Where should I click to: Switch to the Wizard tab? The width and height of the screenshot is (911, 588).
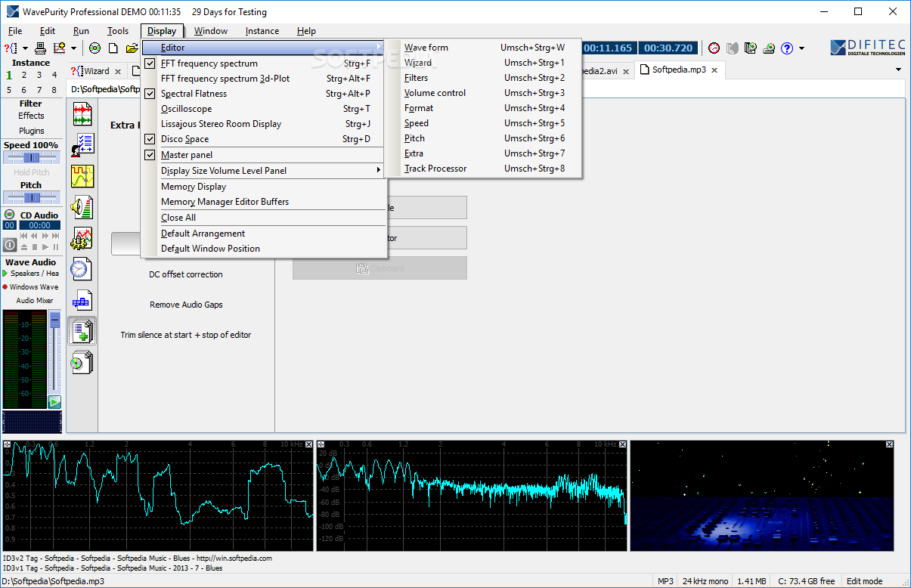point(96,71)
